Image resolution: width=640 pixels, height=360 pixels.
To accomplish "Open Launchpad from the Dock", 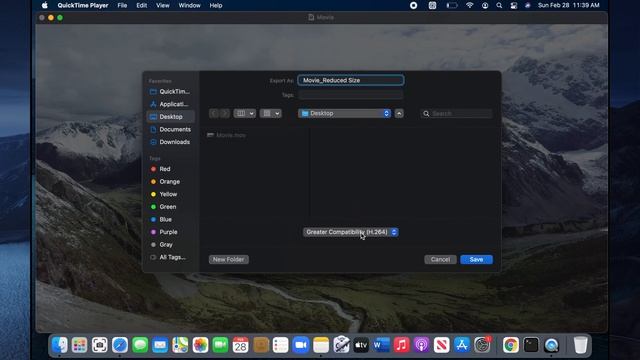I will [80, 345].
